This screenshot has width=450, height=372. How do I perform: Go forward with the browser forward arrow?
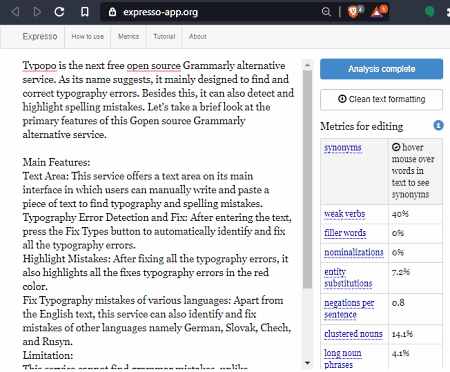[x=37, y=12]
